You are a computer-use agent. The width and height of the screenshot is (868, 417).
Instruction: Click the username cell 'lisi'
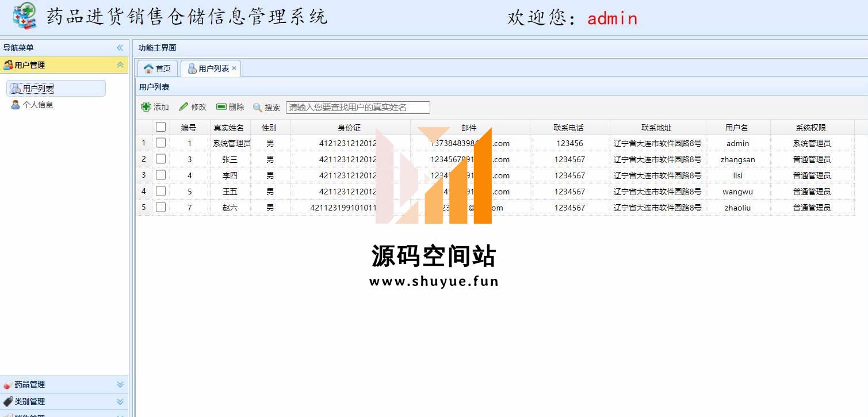click(x=737, y=175)
